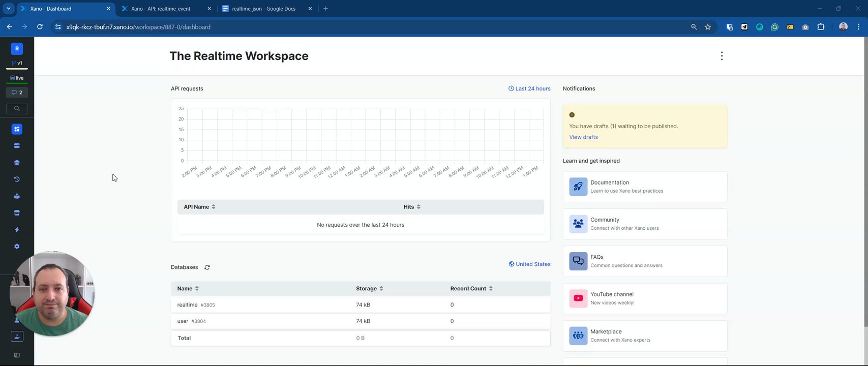This screenshot has height=366, width=868.
Task: Close the Xano - API: realtime_event tab
Action: [209, 9]
